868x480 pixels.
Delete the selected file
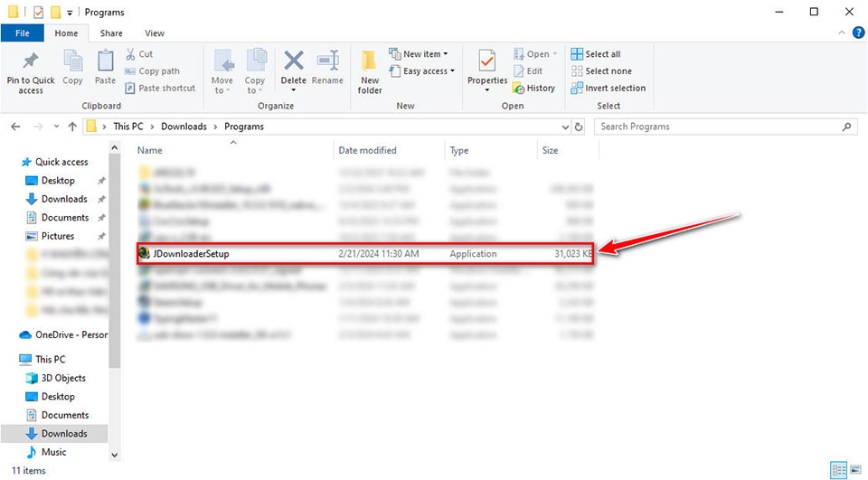[293, 71]
